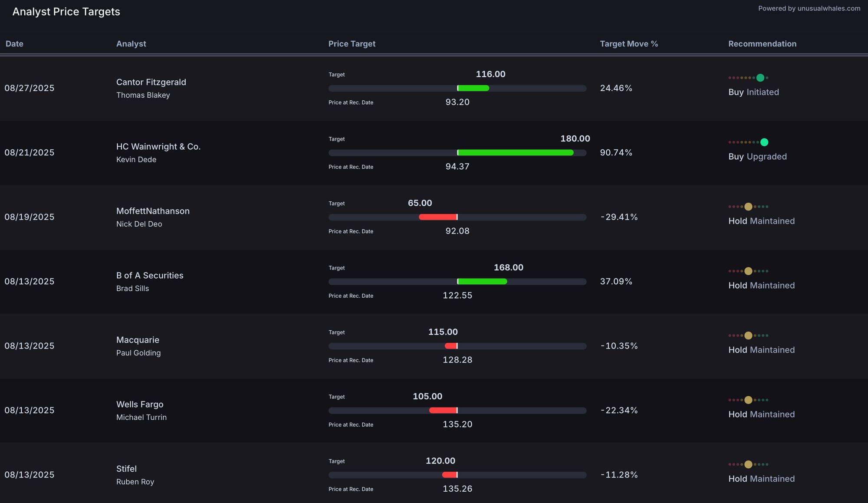Image resolution: width=868 pixels, height=503 pixels.
Task: Select analyst Brad Sills
Action: [x=132, y=289]
